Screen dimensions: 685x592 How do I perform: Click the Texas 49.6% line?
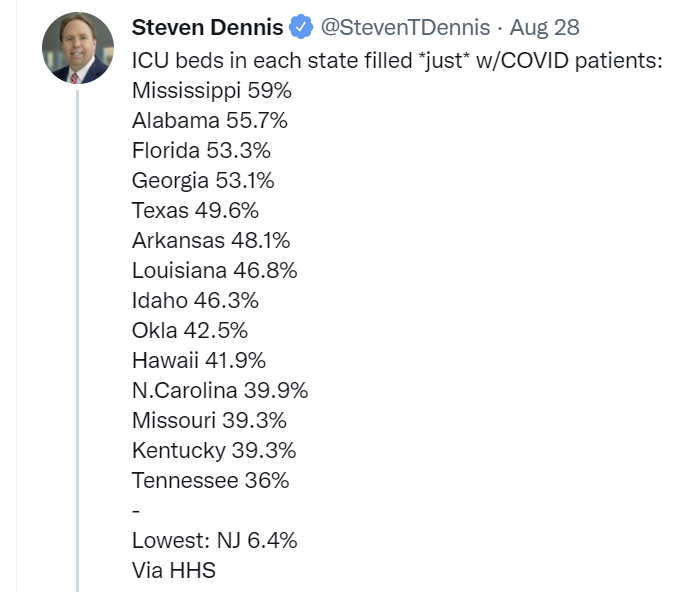tap(195, 211)
